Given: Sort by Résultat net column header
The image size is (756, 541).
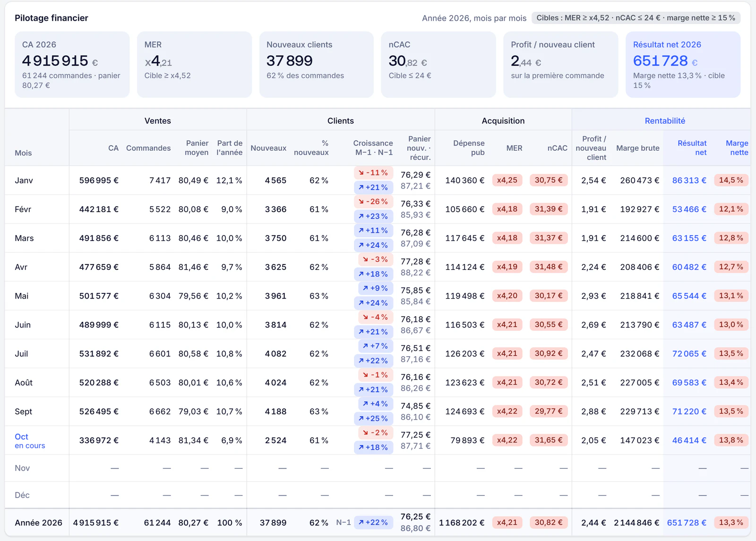Looking at the screenshot, I should tap(692, 148).
